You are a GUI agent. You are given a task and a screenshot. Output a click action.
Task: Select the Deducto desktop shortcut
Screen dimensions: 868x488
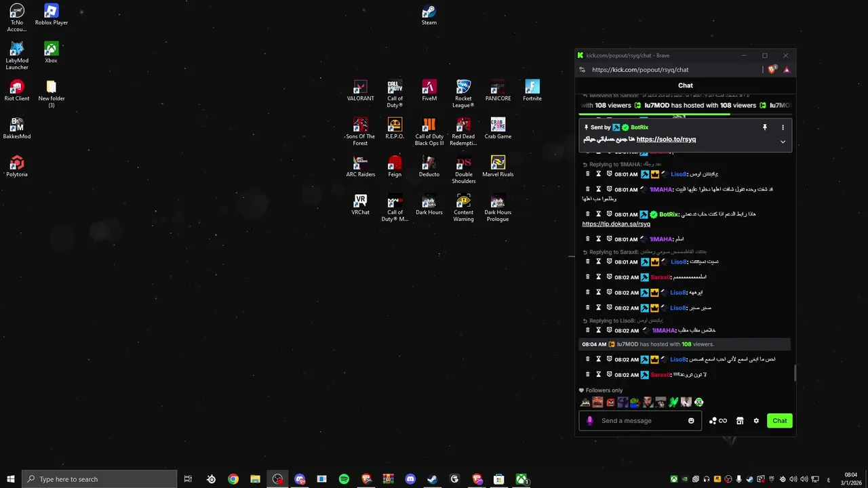click(x=429, y=167)
